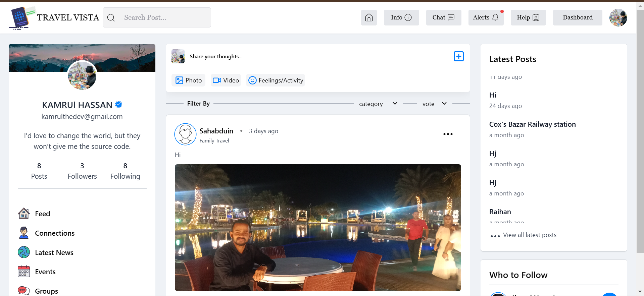
Task: Open latest post titled Raihan
Action: tap(500, 212)
